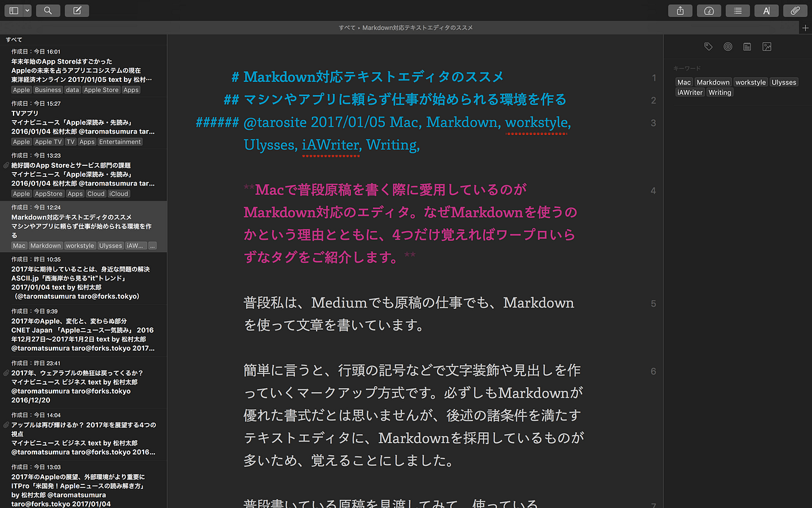Open the markup text formatting button
This screenshot has height=508, width=812.
point(767,11)
